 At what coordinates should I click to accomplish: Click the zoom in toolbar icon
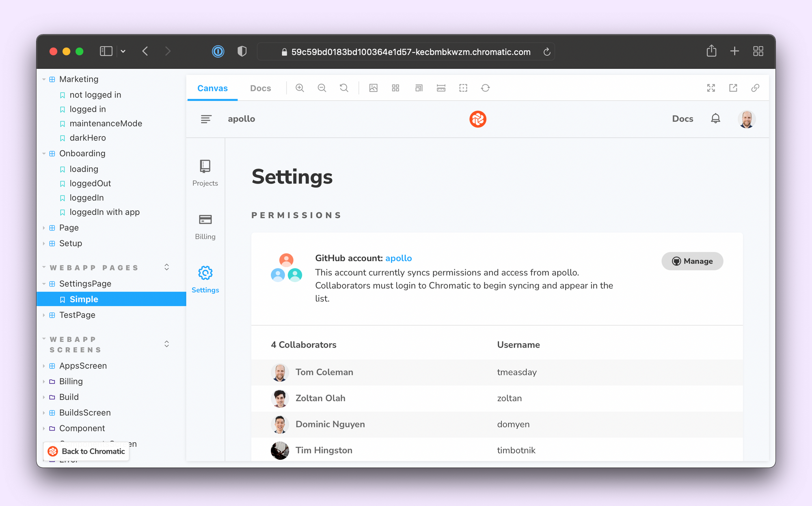click(300, 88)
